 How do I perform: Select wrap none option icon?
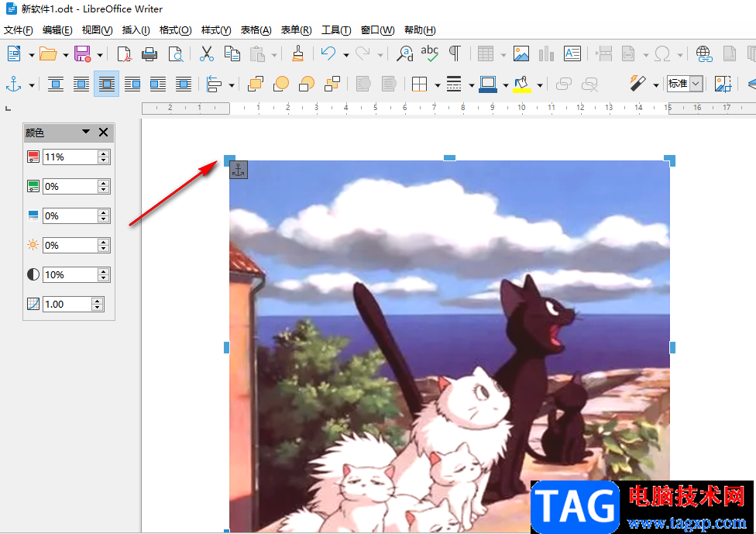[56, 85]
